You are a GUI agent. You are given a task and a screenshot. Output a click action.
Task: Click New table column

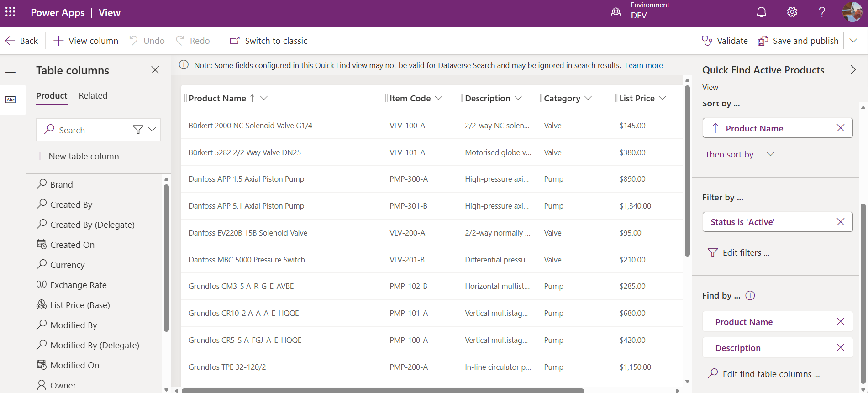click(78, 156)
